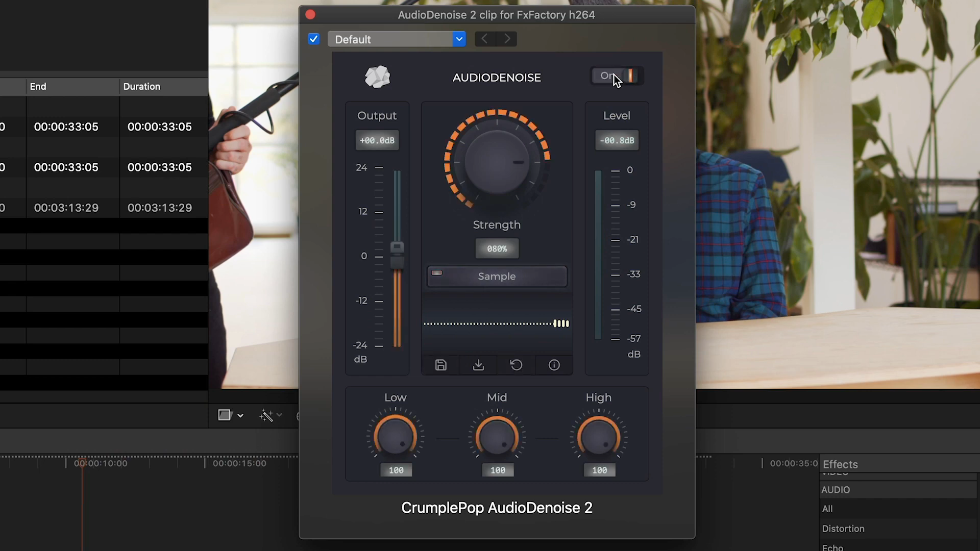
Task: Click the Mid frequency knob
Action: (x=497, y=437)
